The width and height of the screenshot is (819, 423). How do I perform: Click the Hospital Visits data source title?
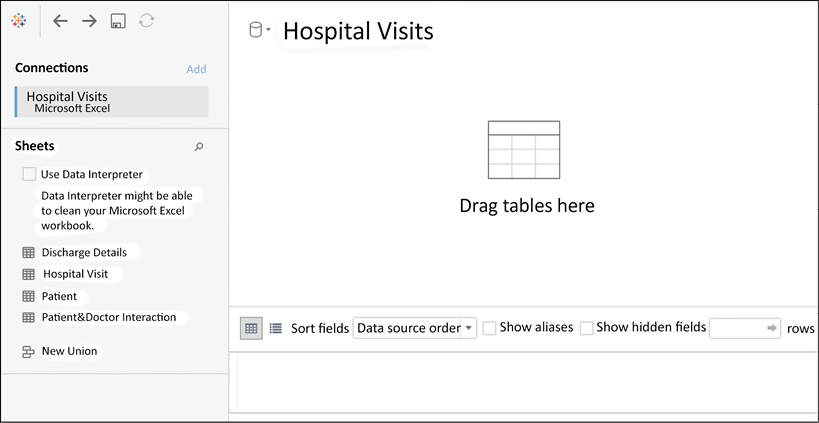click(358, 31)
